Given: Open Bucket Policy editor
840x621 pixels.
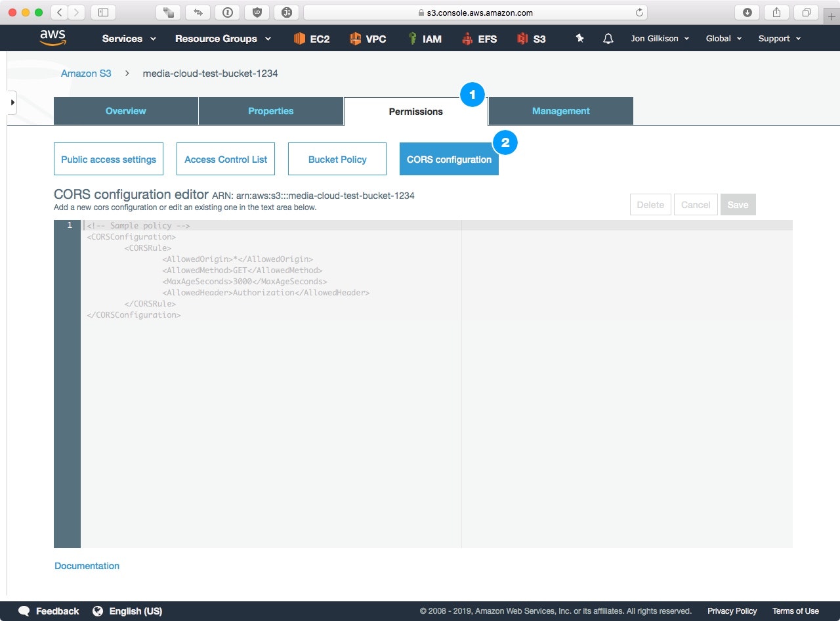Looking at the screenshot, I should (x=337, y=159).
